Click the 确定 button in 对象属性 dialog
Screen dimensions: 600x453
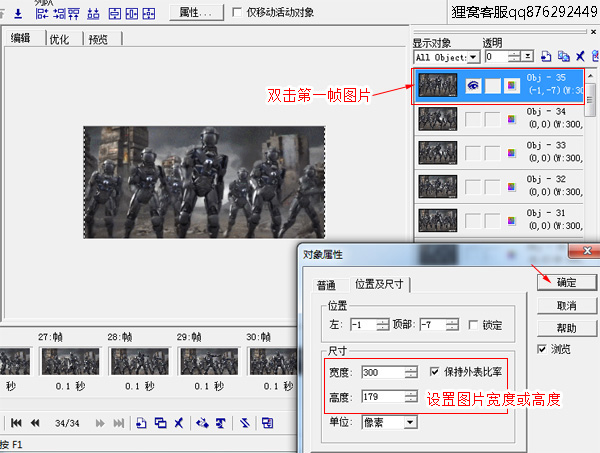tap(567, 282)
